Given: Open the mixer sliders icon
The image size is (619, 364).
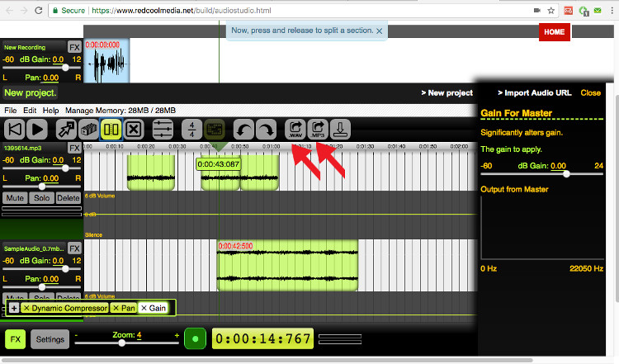Looking at the screenshot, I should click(x=163, y=129).
